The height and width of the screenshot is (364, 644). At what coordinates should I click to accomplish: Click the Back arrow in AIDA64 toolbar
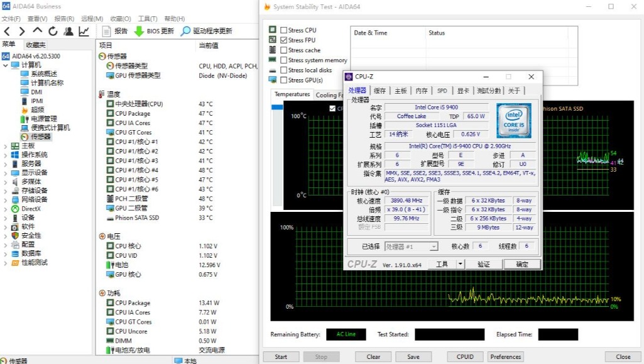point(7,31)
